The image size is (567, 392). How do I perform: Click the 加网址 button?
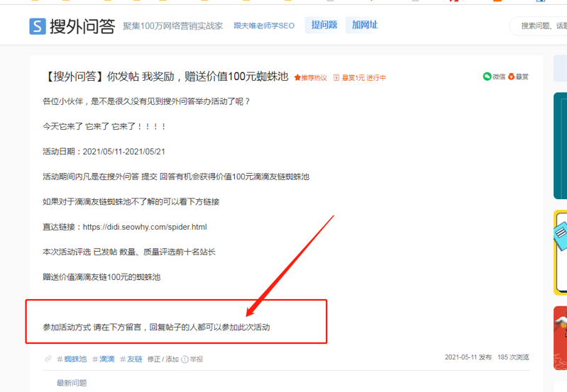pos(365,25)
